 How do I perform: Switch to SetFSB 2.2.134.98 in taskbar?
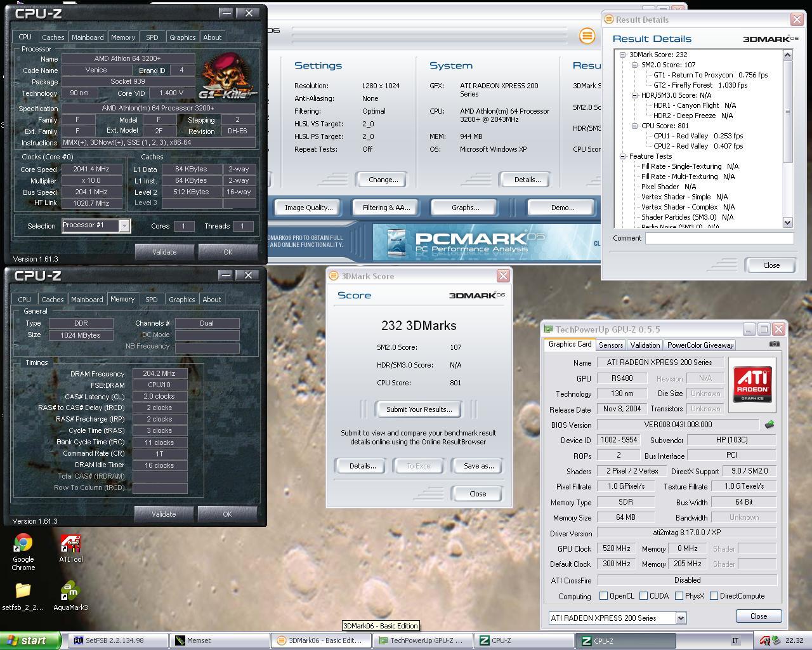click(x=118, y=640)
